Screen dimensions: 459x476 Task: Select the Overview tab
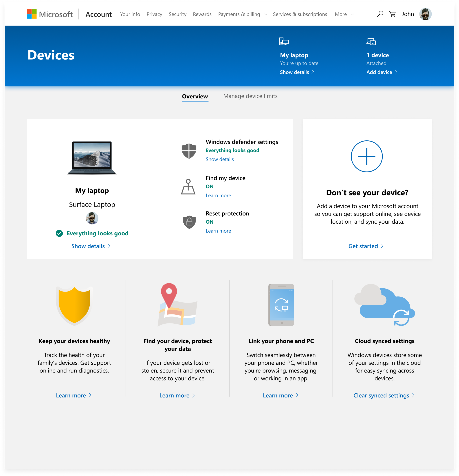pos(195,96)
